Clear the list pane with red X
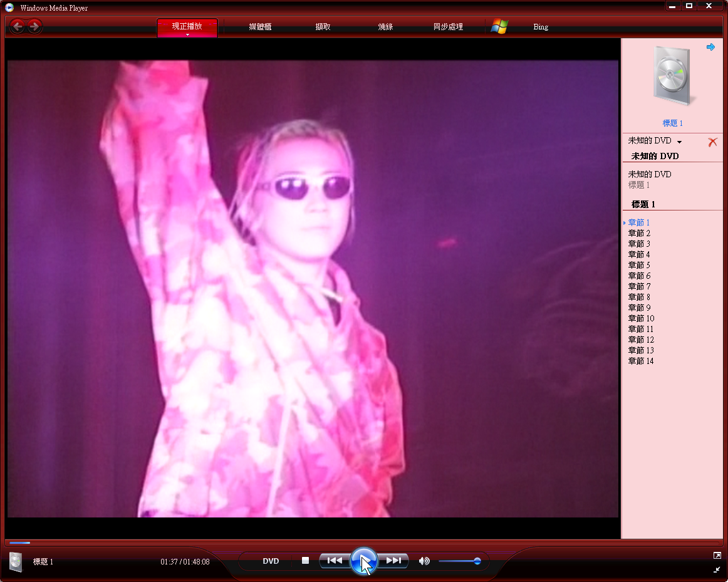This screenshot has width=728, height=582. point(712,142)
